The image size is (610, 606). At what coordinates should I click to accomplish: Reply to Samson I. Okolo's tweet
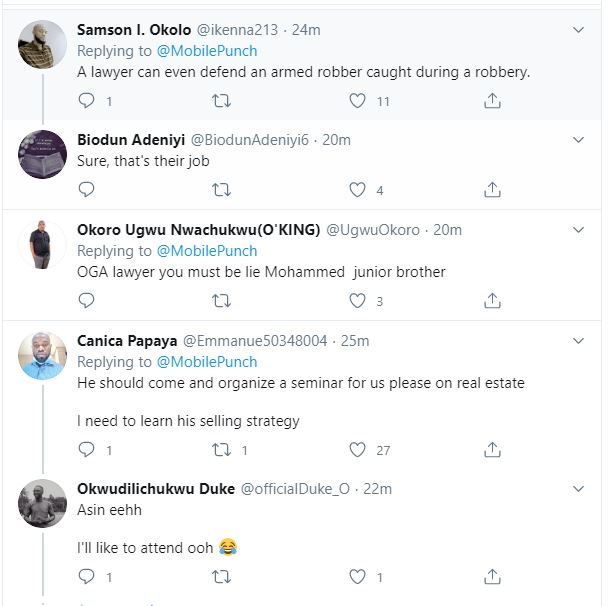[x=86, y=100]
